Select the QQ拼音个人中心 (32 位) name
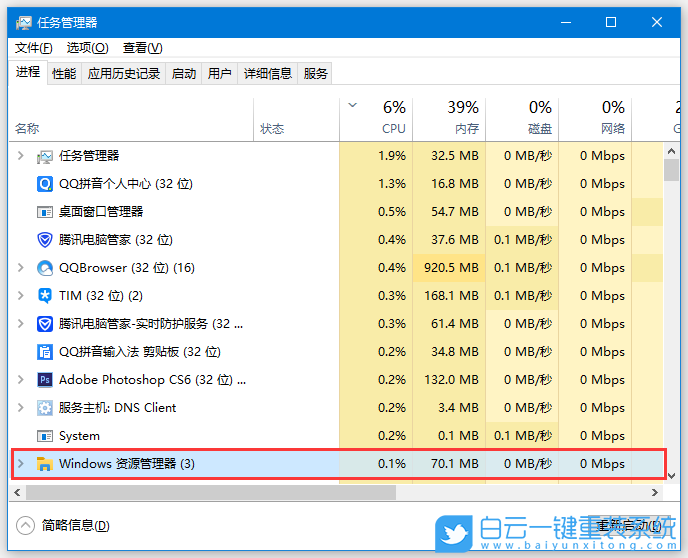688x558 pixels. click(x=126, y=184)
